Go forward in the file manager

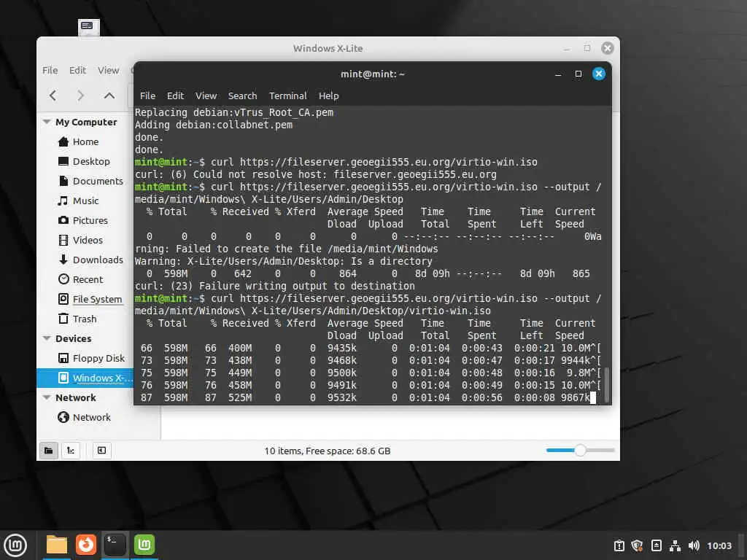tap(81, 96)
